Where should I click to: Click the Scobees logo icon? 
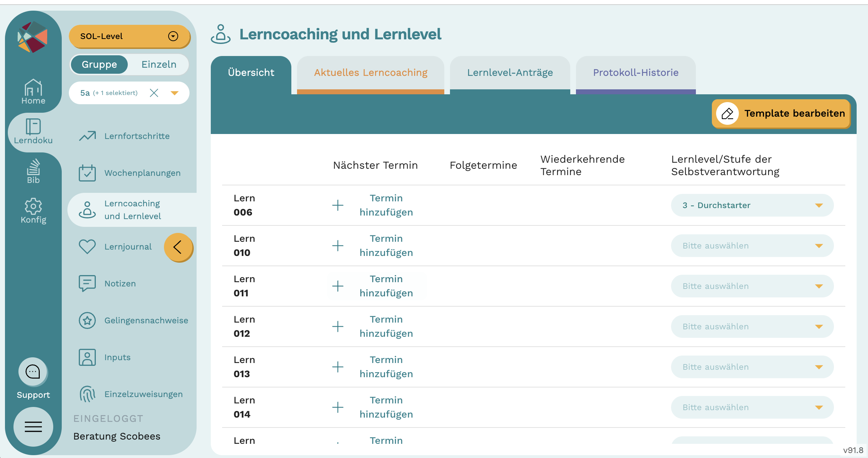click(x=33, y=37)
